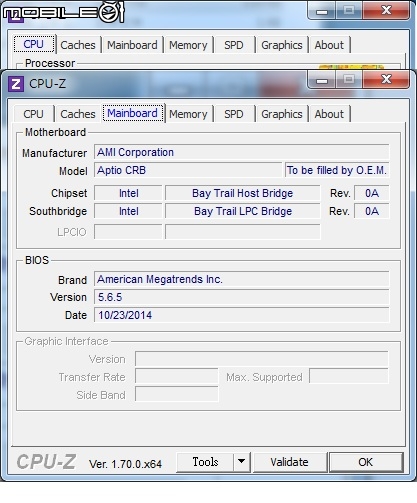Minimize the front CPU-Z window
This screenshot has height=503, width=417.
click(x=322, y=80)
